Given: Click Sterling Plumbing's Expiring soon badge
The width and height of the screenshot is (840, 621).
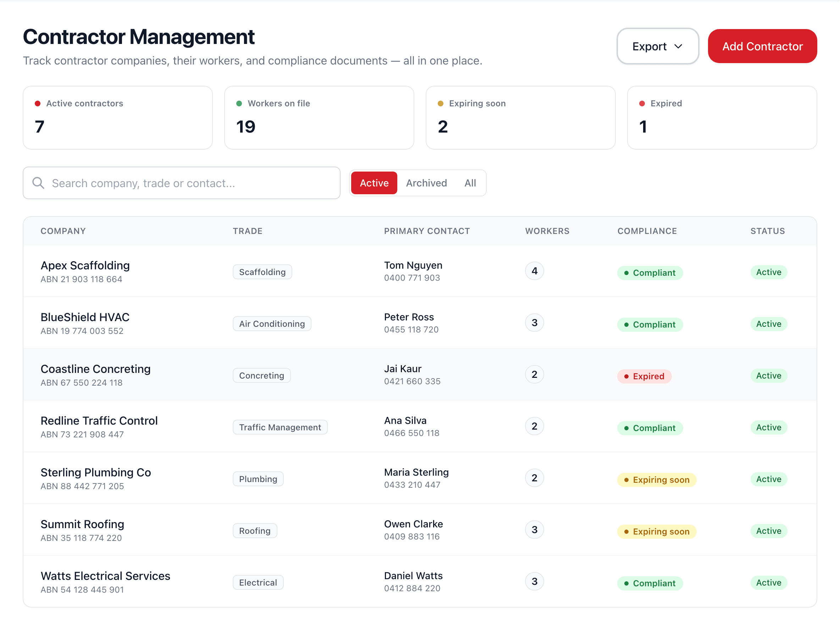Looking at the screenshot, I should [656, 480].
